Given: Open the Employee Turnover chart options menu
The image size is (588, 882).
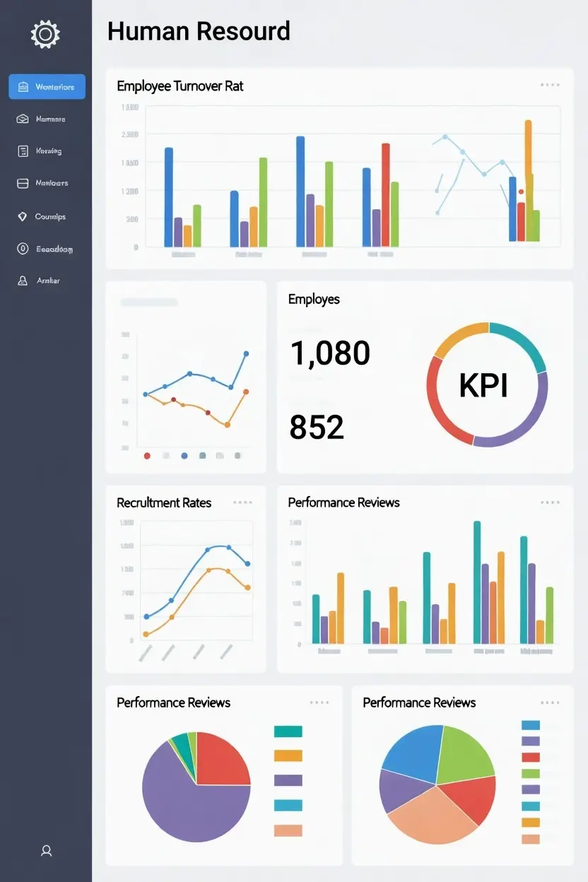Looking at the screenshot, I should (550, 85).
